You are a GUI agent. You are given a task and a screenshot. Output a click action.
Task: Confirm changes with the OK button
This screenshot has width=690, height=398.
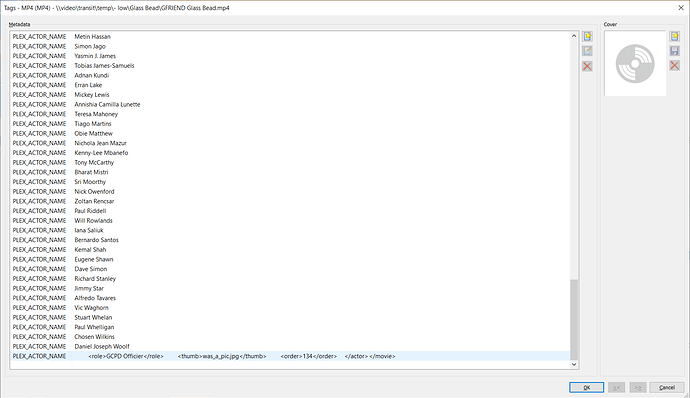tap(586, 387)
